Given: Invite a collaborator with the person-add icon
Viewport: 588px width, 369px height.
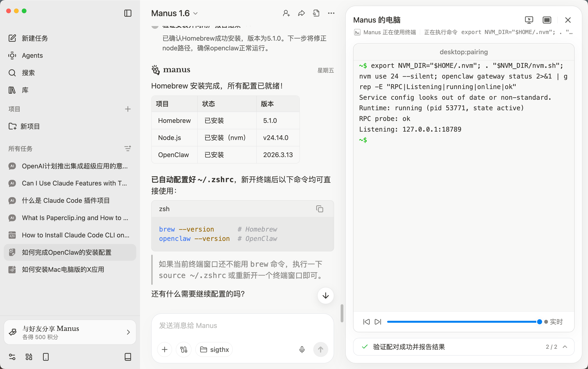Looking at the screenshot, I should point(286,13).
